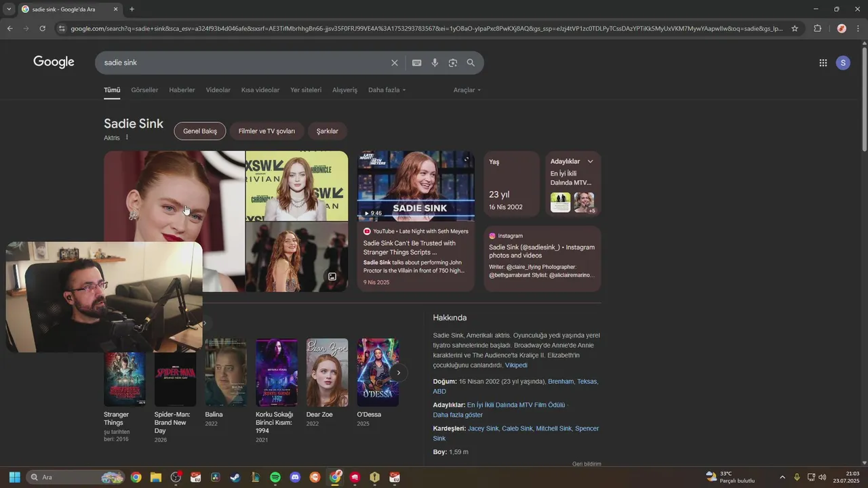Open the Korku Sokağı Birinci Kısım poster

coord(277,372)
